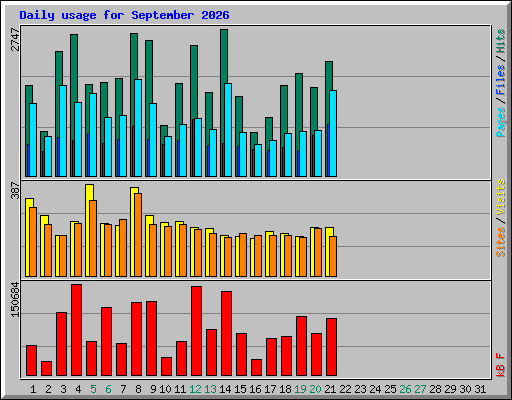The height and width of the screenshot is (400, 512).
Task: Click the 387 visits axis value
Action: 15,190
